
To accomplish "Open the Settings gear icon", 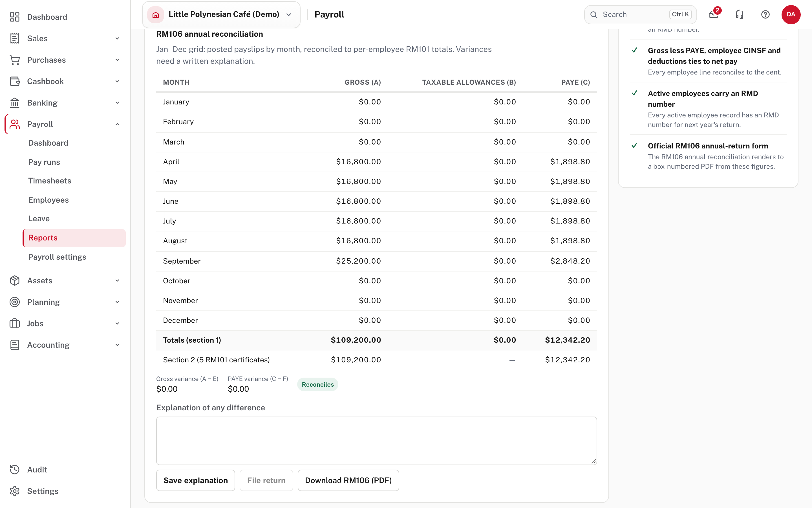I will tap(14, 491).
